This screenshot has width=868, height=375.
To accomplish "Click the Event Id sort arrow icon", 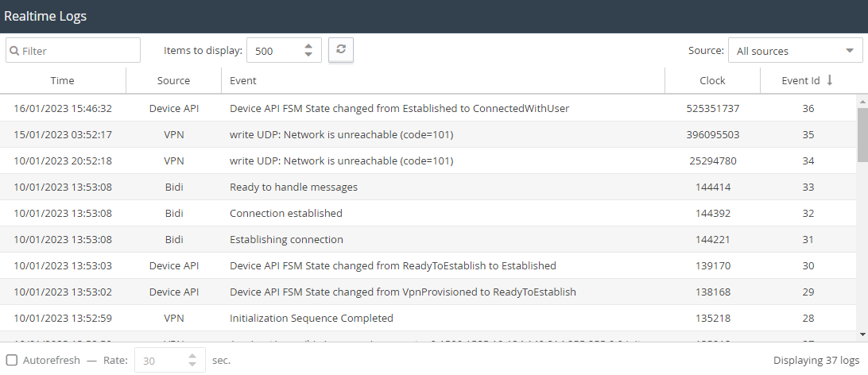I will pos(829,80).
